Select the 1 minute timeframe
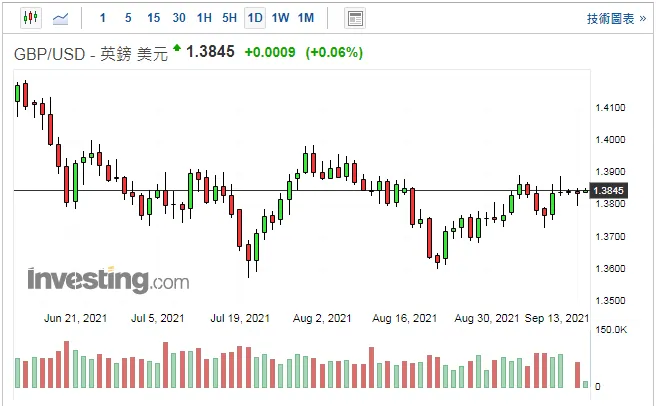 103,18
